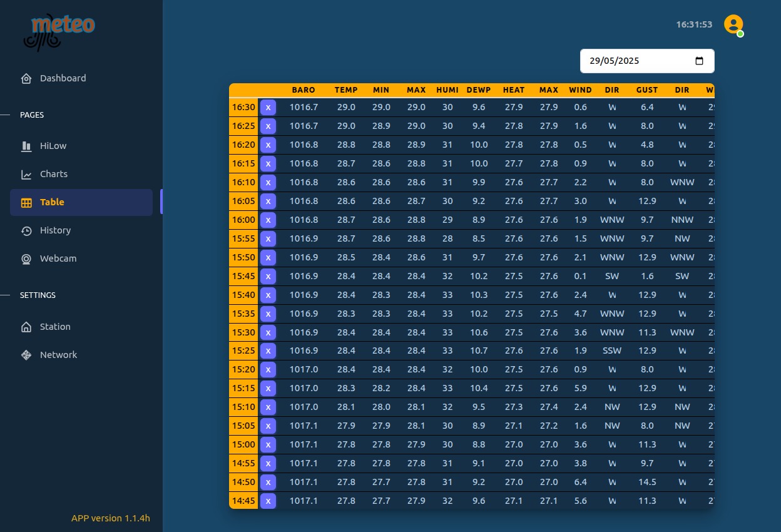Go to the HiLow page
Image resolution: width=781 pixels, height=532 pixels.
81,146
